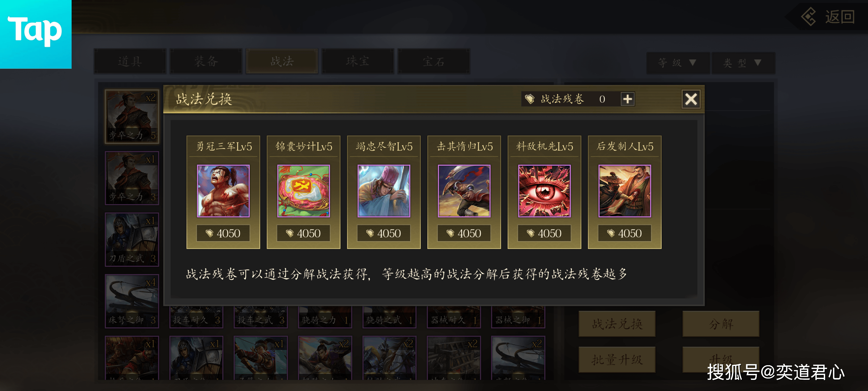Open the 宝石 tab
868x391 pixels.
pos(434,61)
